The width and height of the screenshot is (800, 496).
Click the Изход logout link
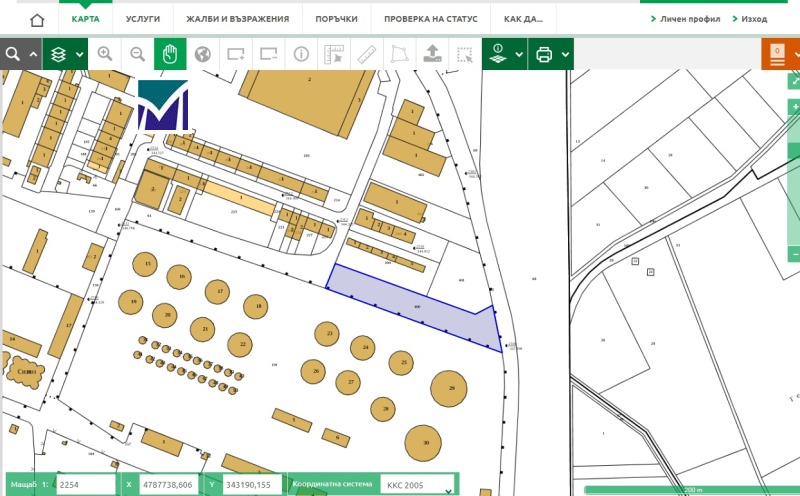pos(750,19)
